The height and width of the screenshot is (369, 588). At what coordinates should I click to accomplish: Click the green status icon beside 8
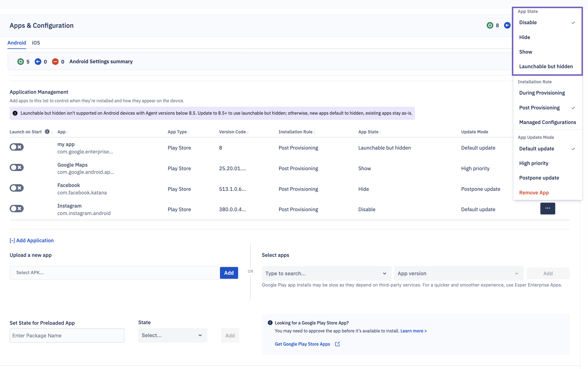click(490, 25)
